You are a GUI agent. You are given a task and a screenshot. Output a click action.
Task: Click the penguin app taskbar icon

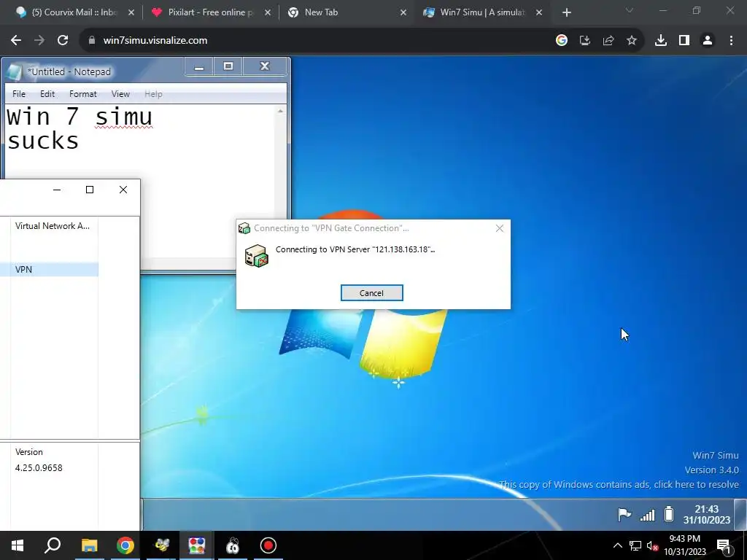(233, 545)
